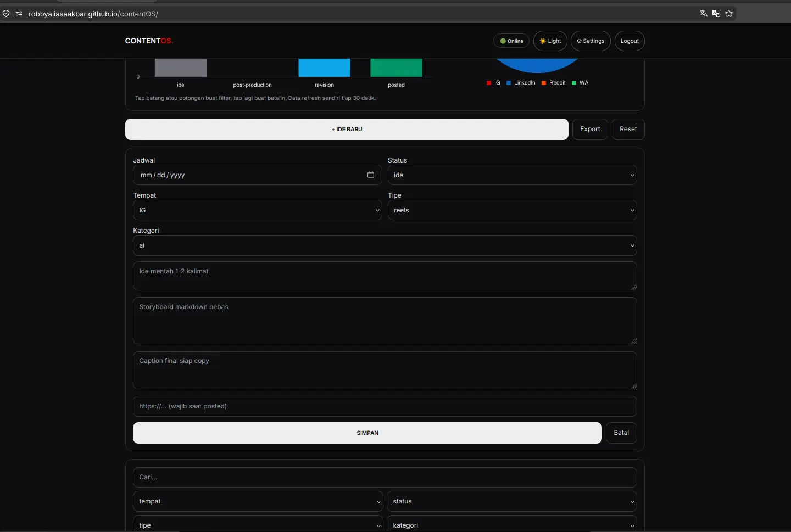Click the + IDE BARU button

(347, 130)
